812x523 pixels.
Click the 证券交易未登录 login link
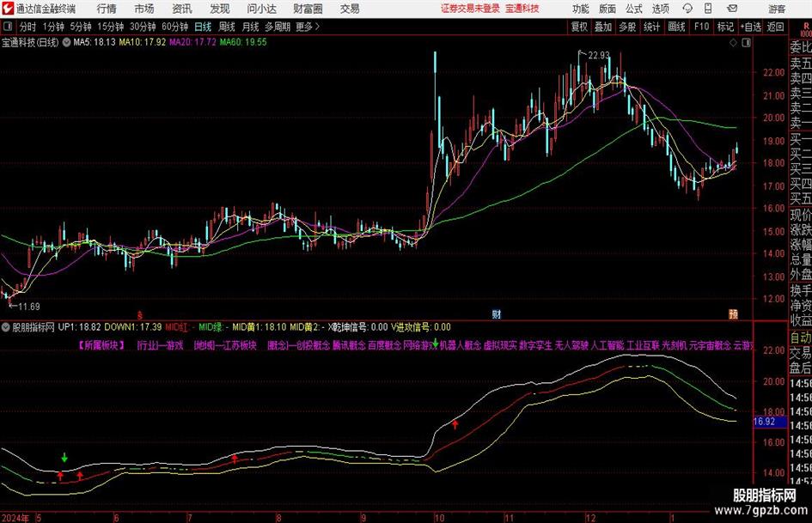[470, 9]
